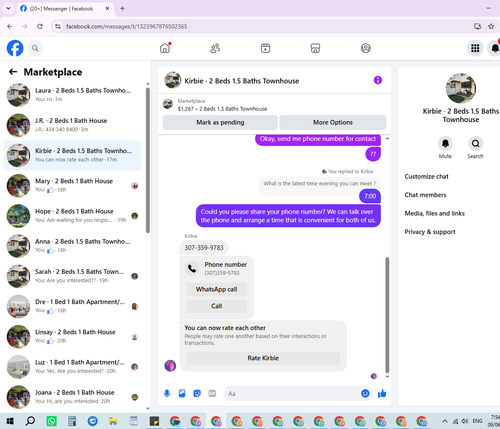Show hidden system tray icons chevron
The image size is (500, 429).
point(445,421)
